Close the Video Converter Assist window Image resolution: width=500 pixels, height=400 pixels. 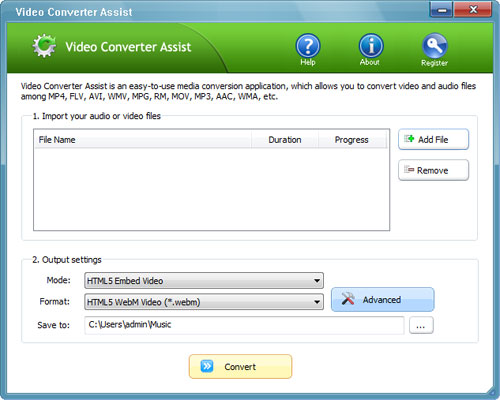tap(473, 10)
